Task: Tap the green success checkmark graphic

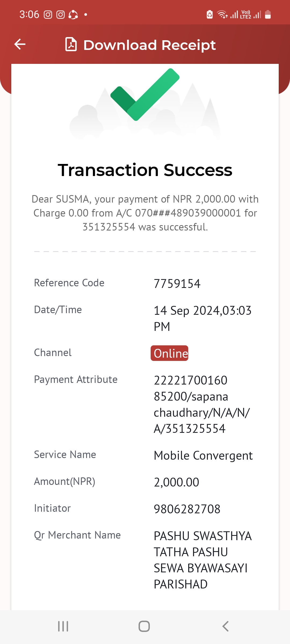Action: click(145, 94)
